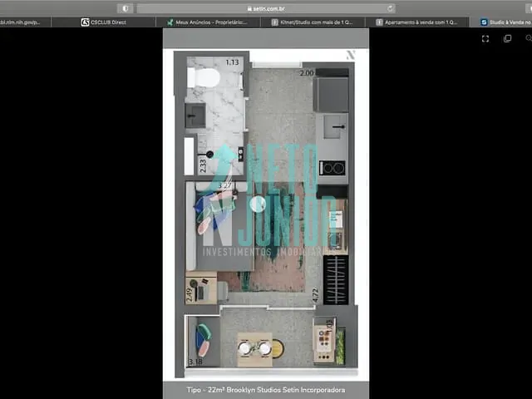Enter fullscreen with the expand icon
This screenshot has height=399, width=532.
485,39
